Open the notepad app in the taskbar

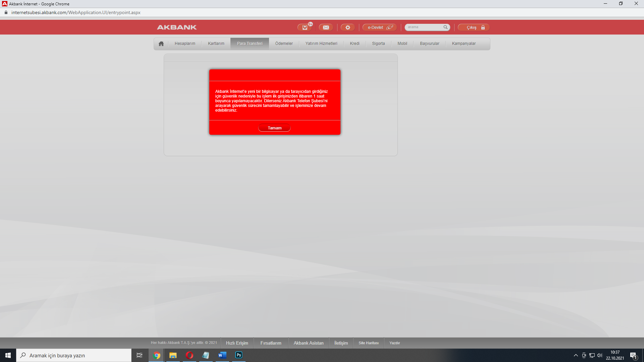click(x=206, y=355)
